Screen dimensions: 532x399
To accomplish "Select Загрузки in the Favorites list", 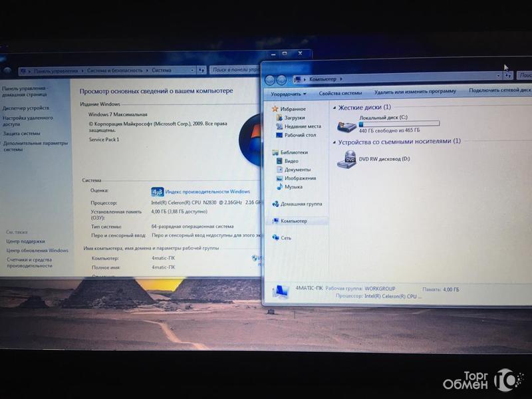I will [294, 118].
